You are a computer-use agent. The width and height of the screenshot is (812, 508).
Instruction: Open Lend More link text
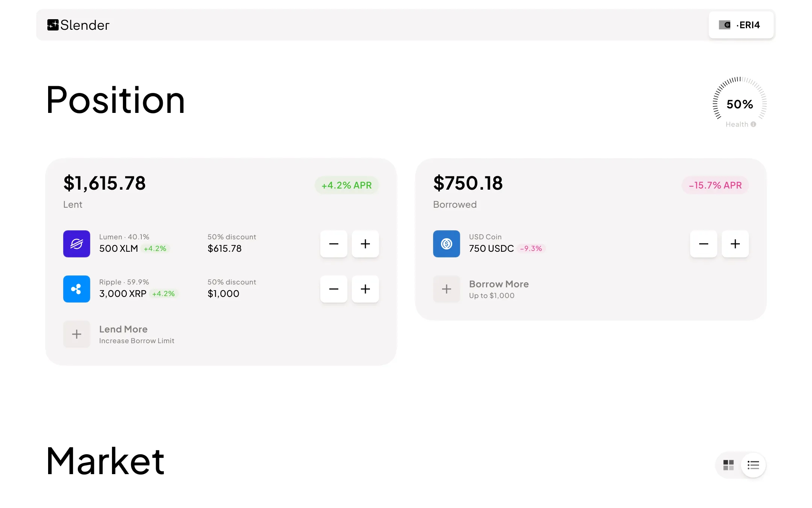[x=123, y=329]
